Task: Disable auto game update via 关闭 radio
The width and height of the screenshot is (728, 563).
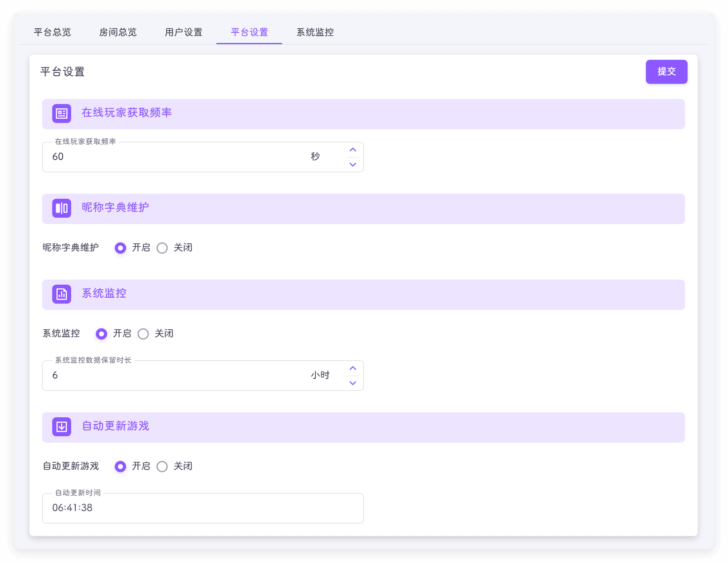Action: point(162,467)
